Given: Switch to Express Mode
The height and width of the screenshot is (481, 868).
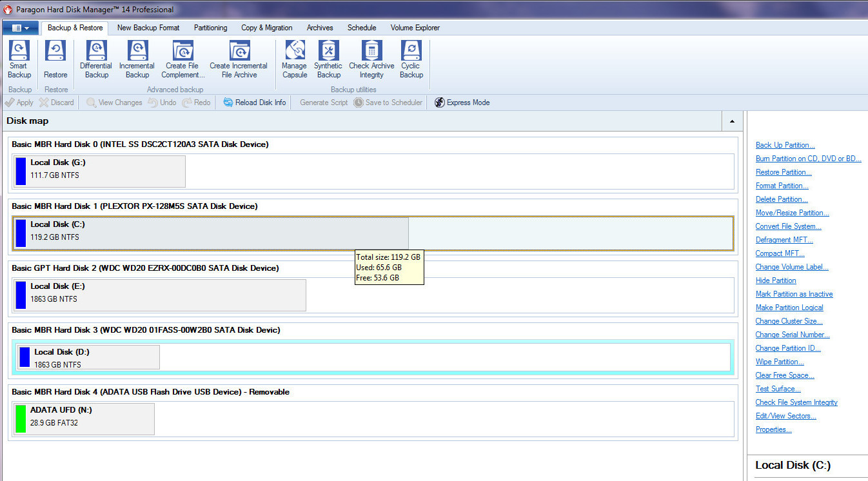Looking at the screenshot, I should click(x=462, y=103).
